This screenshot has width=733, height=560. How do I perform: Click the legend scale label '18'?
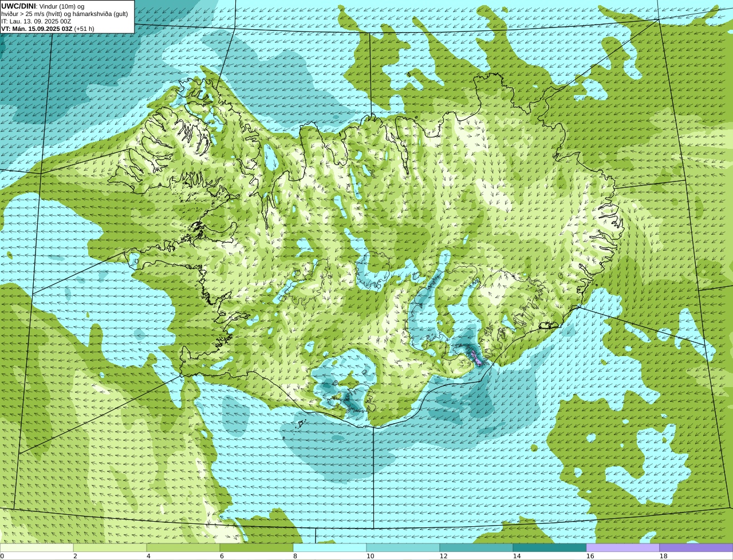point(663,556)
